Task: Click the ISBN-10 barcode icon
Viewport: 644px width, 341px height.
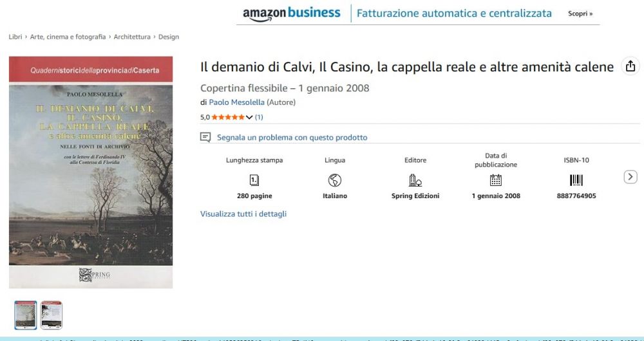Action: point(576,180)
